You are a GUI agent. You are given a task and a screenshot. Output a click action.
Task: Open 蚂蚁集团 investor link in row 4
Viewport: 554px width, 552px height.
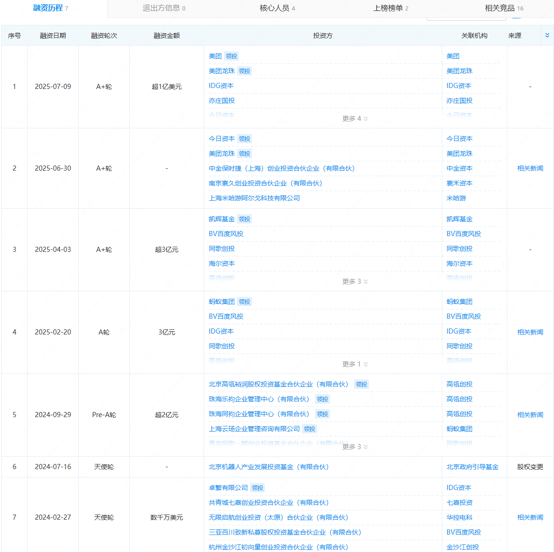click(222, 302)
